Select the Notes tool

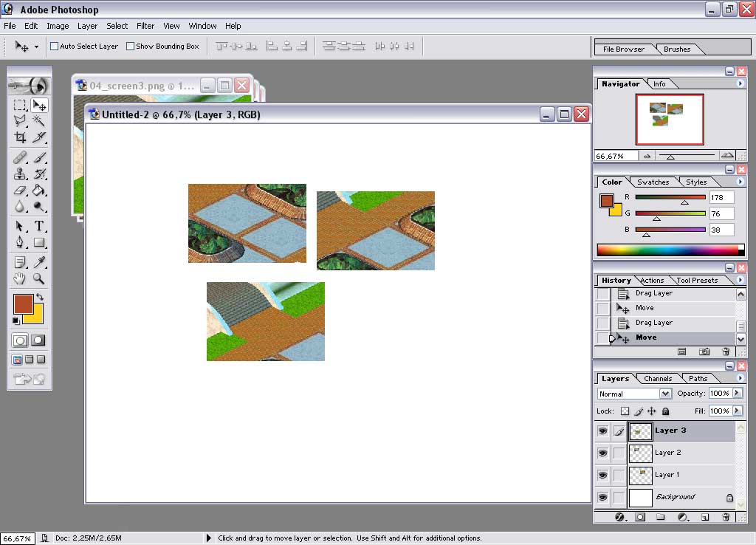20,262
